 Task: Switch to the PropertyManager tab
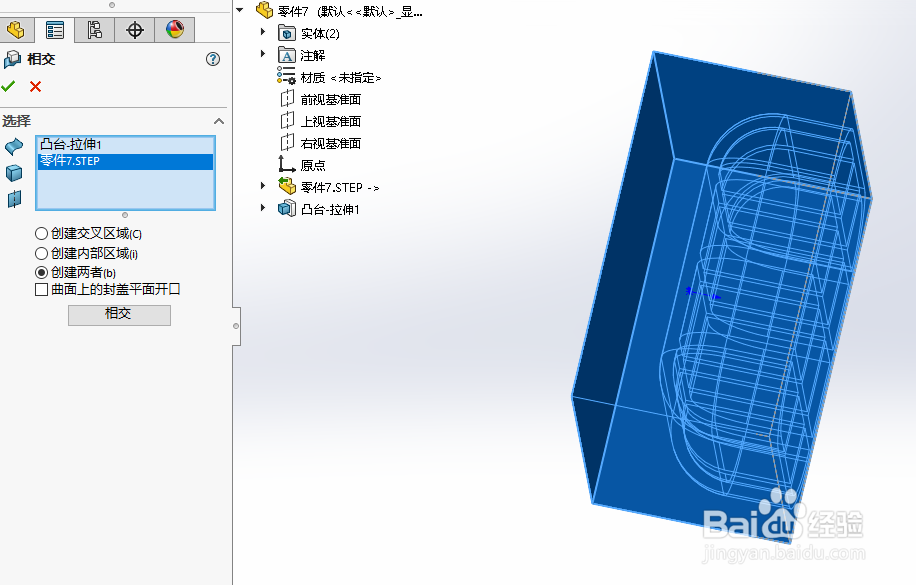(x=55, y=29)
